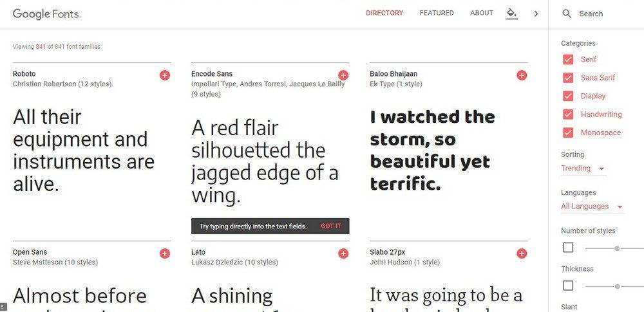The height and width of the screenshot is (312, 644).
Task: Open the About tab
Action: pos(481,13)
